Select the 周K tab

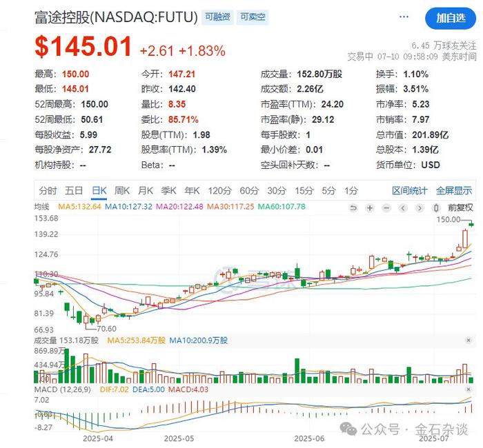pyautogui.click(x=122, y=191)
